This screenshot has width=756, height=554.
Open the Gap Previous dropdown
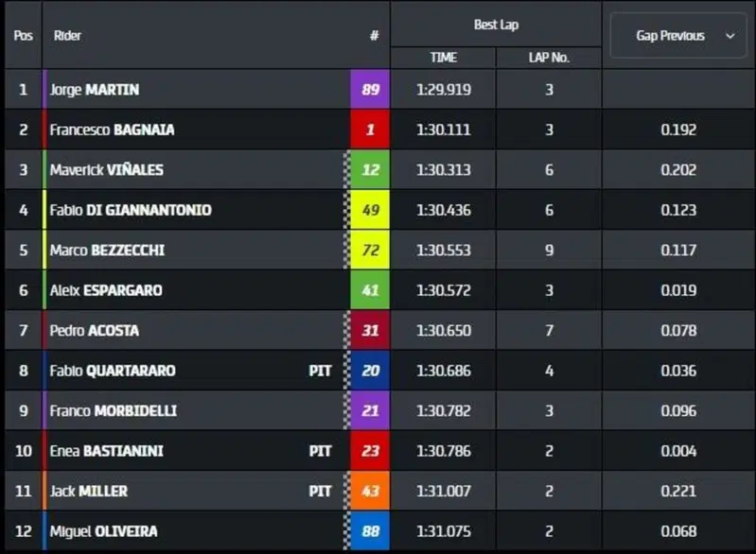click(x=677, y=36)
